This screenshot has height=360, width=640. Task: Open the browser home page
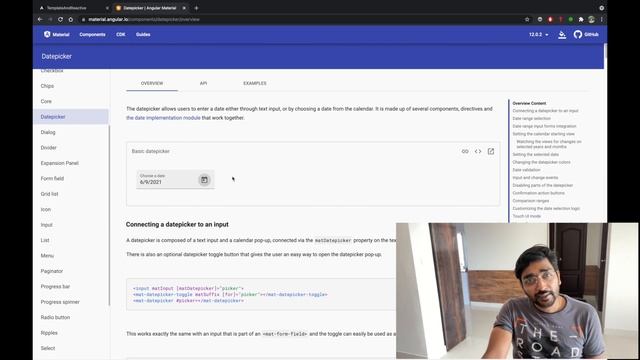(x=71, y=19)
